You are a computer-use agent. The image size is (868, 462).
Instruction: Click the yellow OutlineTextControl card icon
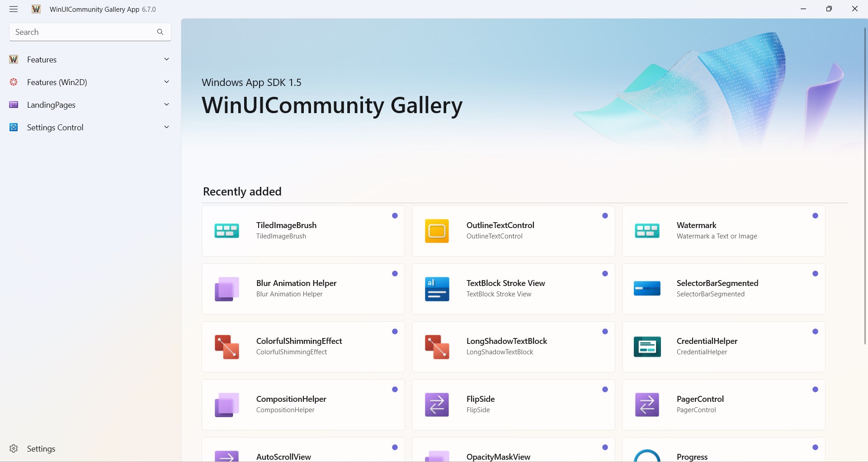(x=437, y=231)
